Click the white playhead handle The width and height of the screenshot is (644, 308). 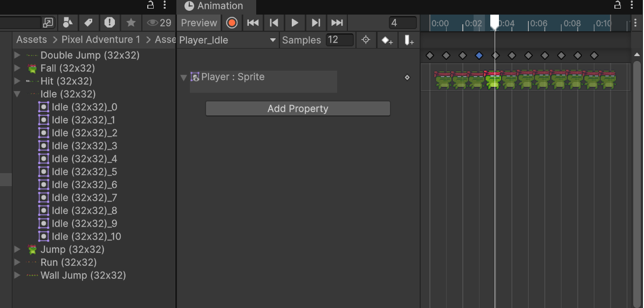495,22
